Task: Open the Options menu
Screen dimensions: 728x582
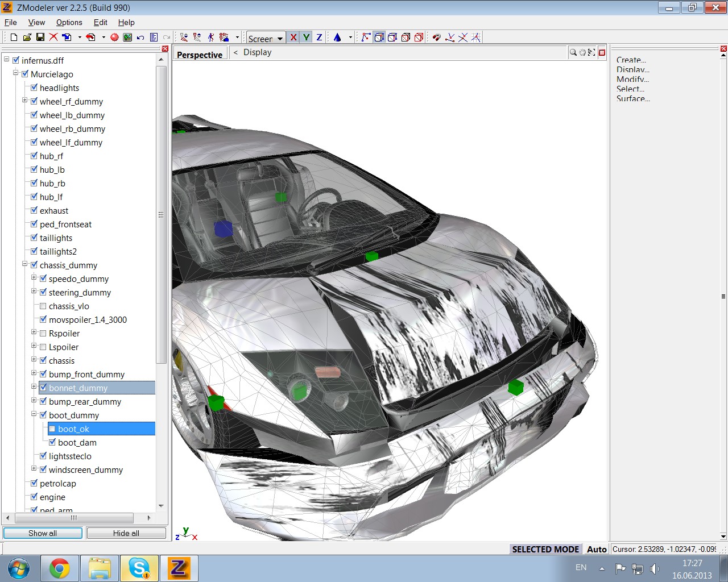Action: tap(69, 22)
